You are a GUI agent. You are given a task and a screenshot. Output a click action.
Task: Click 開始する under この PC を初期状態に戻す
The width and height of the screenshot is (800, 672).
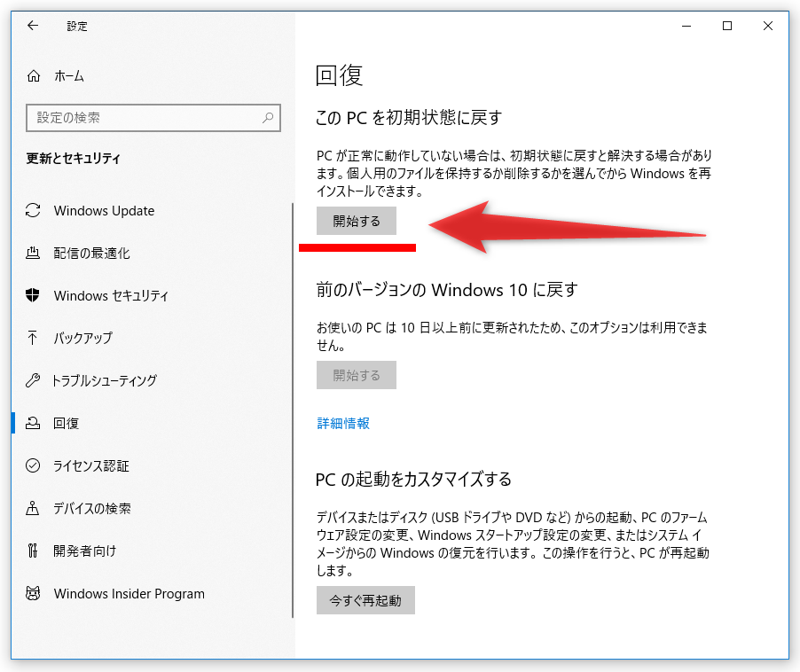coord(357,221)
